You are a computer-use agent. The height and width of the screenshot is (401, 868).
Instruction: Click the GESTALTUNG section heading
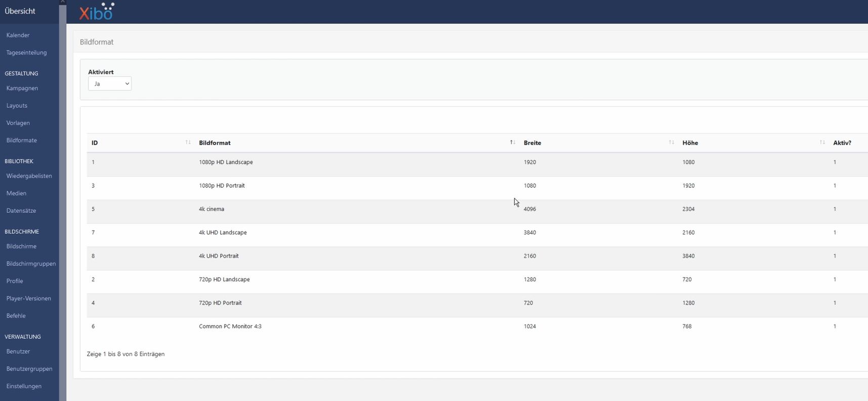pos(21,73)
